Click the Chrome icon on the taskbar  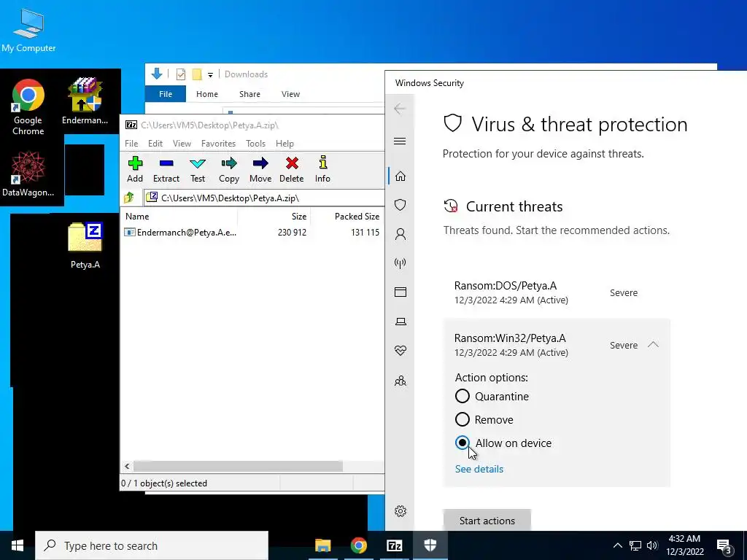click(x=358, y=545)
